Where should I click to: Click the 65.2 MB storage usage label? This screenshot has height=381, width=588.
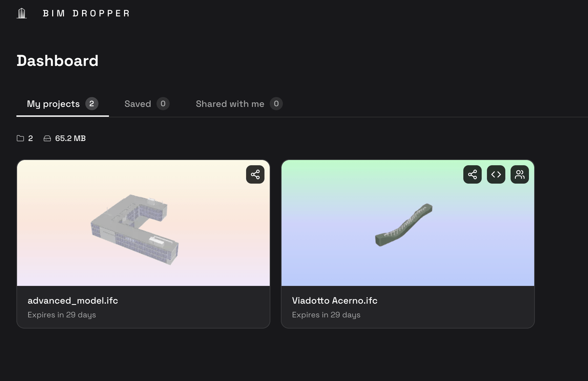[70, 138]
